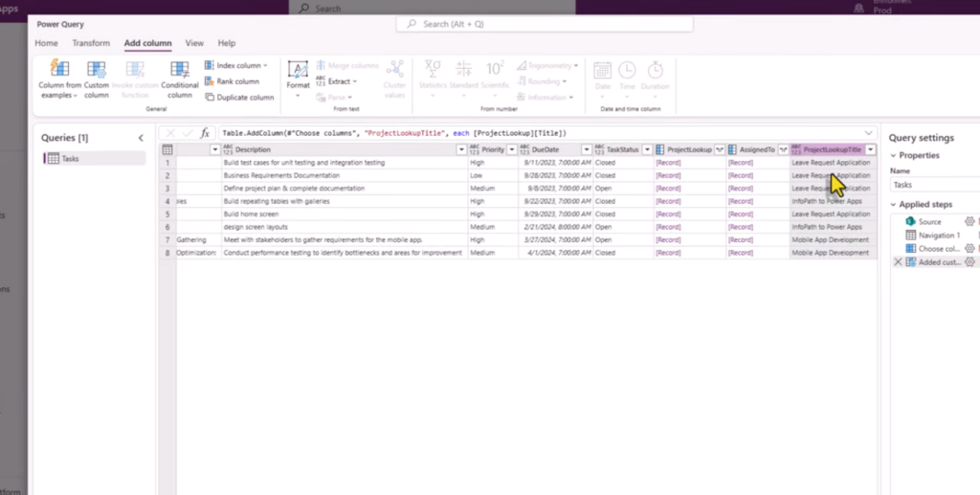Click the Index column icon
Viewport: 980px width, 495px height.
[209, 65]
